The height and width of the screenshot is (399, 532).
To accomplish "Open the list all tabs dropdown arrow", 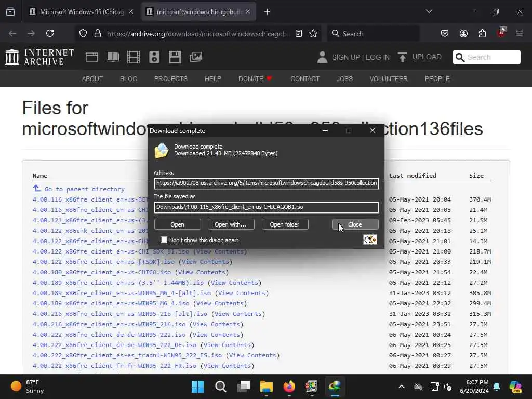I will click(429, 11).
